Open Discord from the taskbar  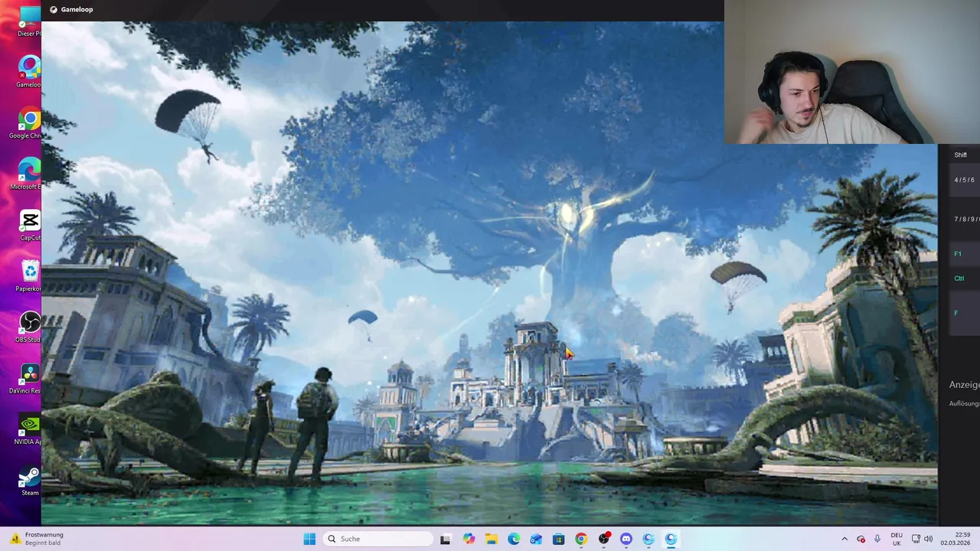pyautogui.click(x=626, y=539)
